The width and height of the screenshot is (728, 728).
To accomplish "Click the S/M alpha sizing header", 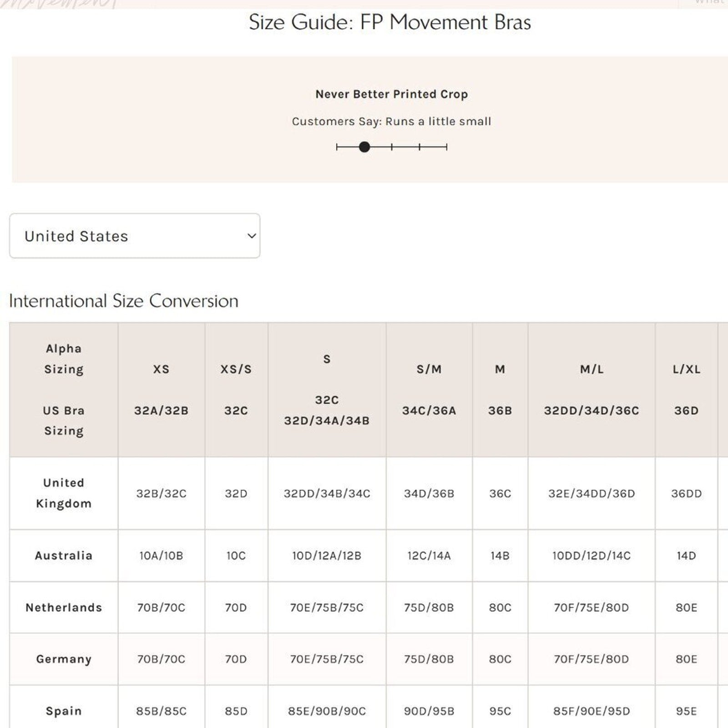I will [429, 369].
